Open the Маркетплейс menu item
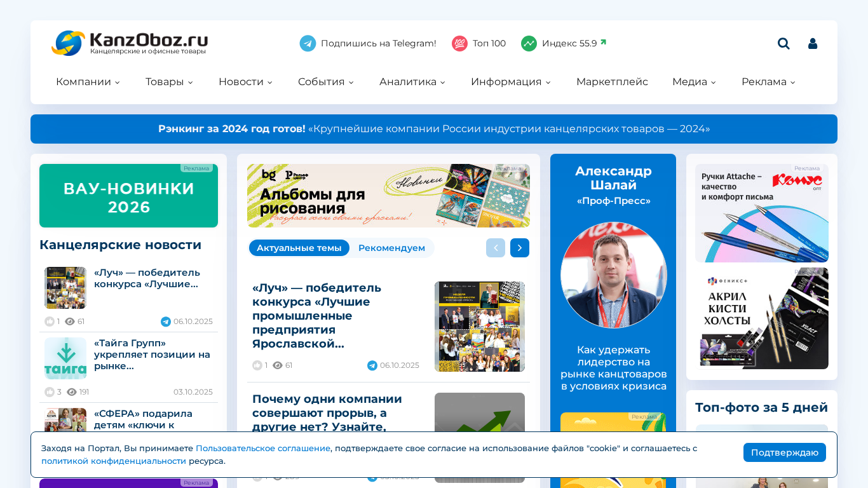Image resolution: width=868 pixels, height=488 pixels. tap(612, 81)
